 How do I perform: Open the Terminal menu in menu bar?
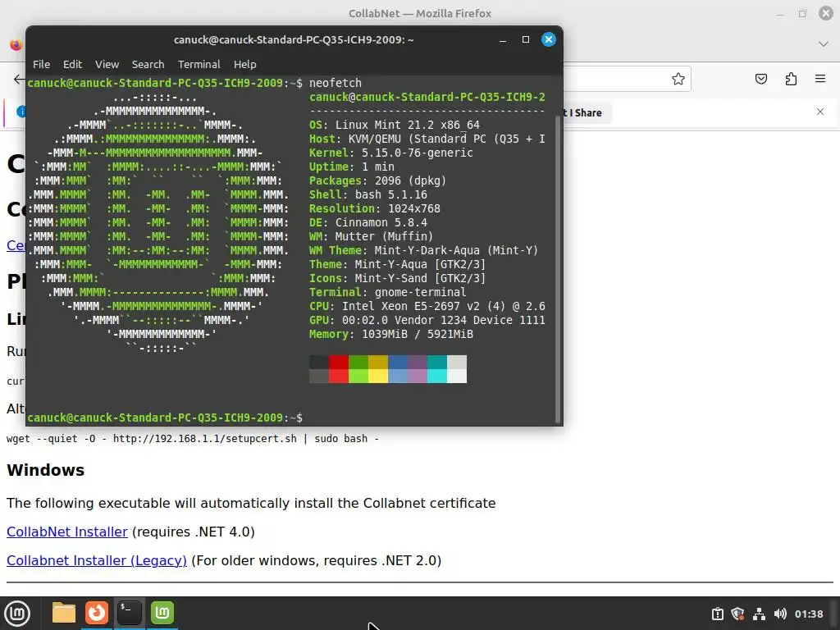199,64
